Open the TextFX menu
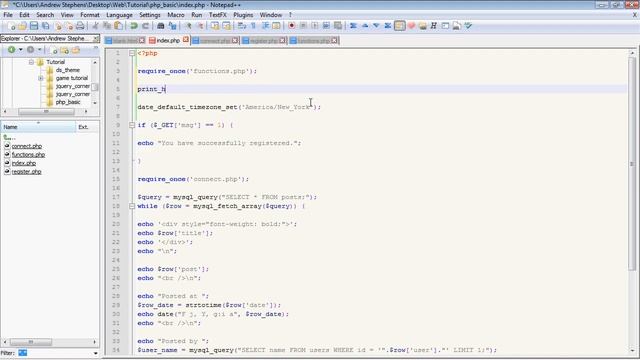Image resolution: width=640 pixels, height=360 pixels. (x=218, y=15)
